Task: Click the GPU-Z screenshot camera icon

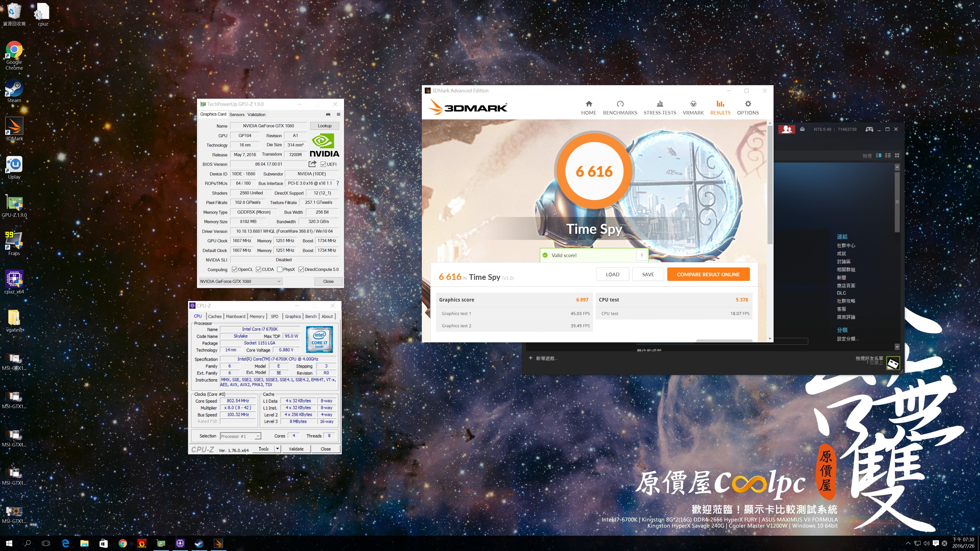Action: pos(328,114)
